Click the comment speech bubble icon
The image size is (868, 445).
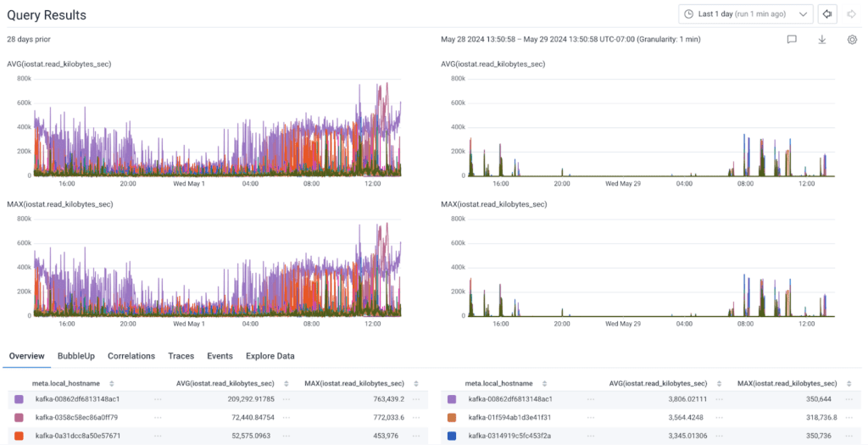[792, 40]
